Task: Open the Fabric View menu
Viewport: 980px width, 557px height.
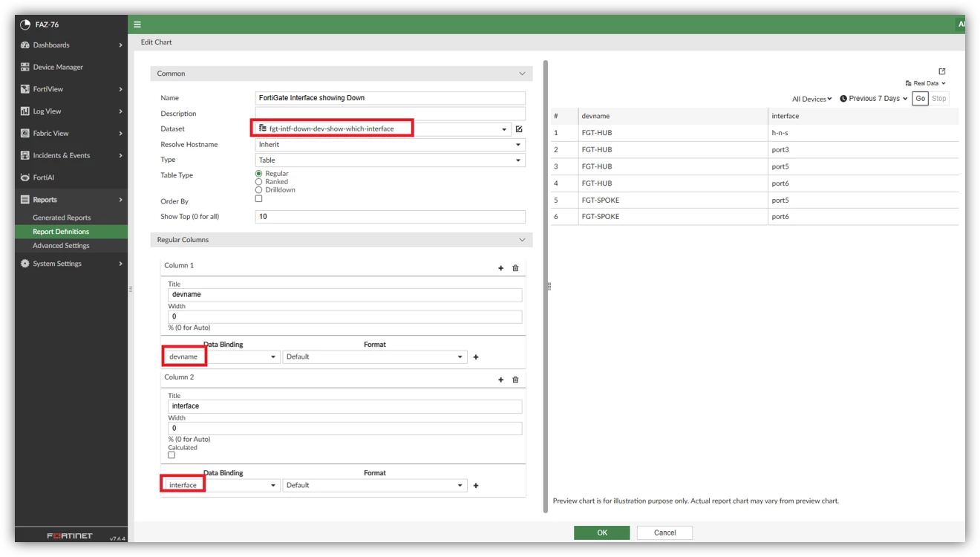Action: point(71,134)
